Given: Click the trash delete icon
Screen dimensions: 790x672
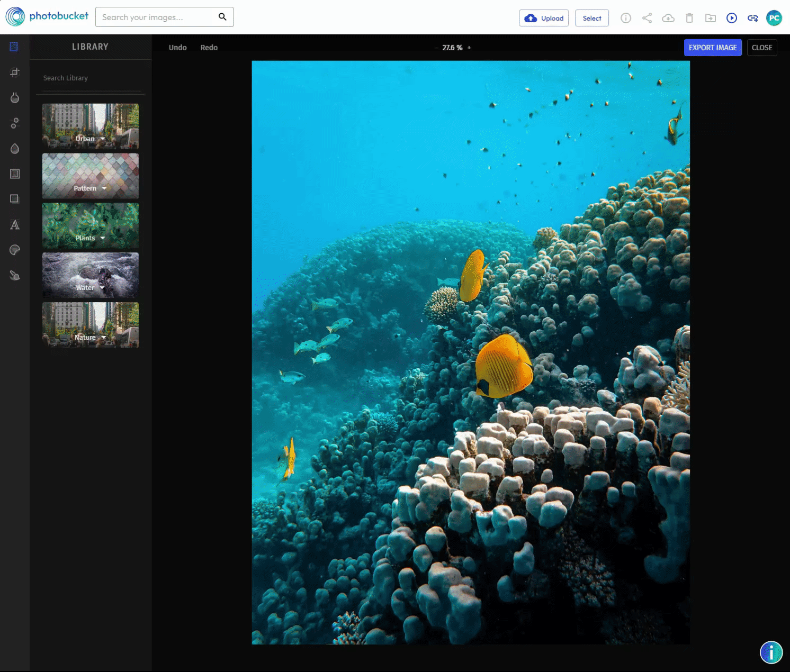Looking at the screenshot, I should (x=689, y=18).
